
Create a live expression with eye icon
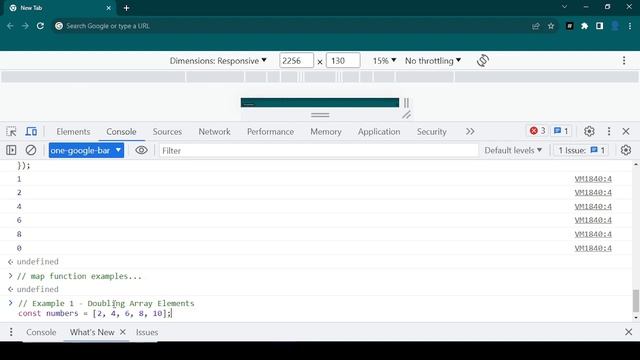141,150
